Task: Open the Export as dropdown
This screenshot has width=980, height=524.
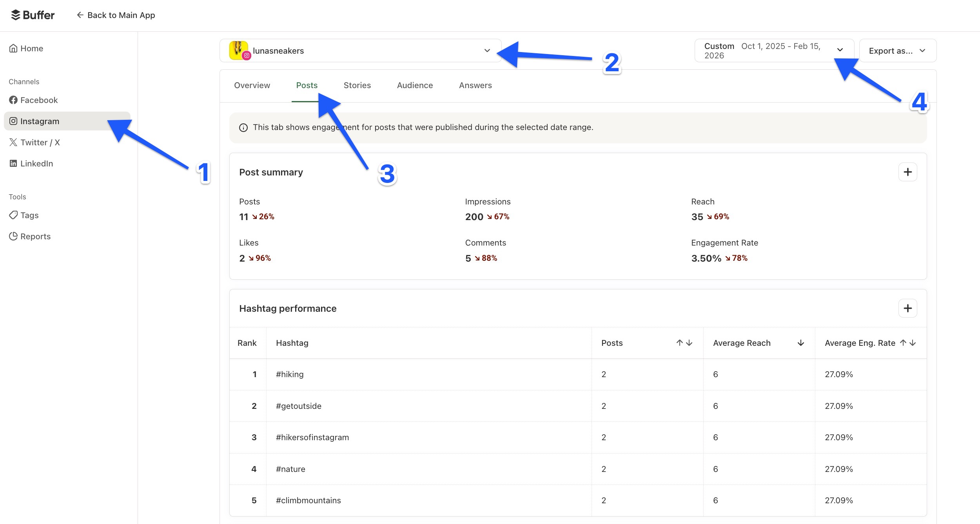Action: coord(898,51)
